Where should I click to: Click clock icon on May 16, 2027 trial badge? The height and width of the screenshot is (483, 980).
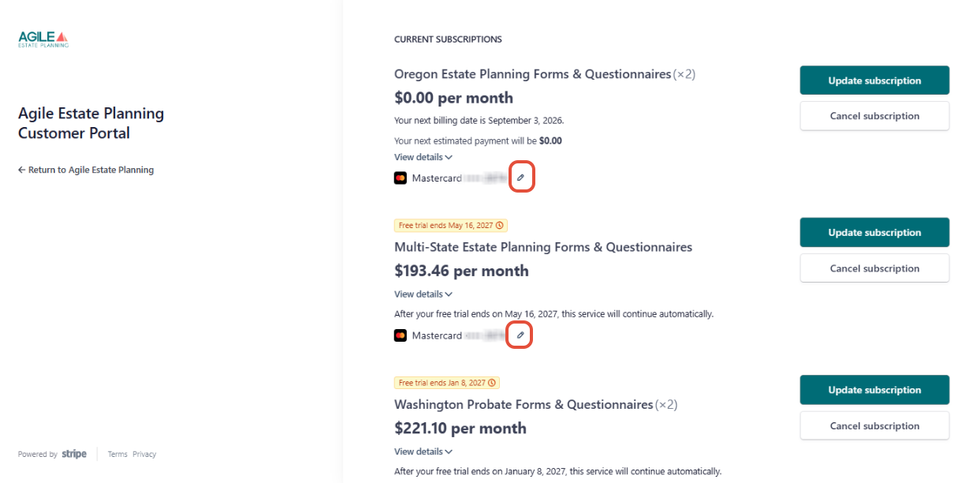499,226
